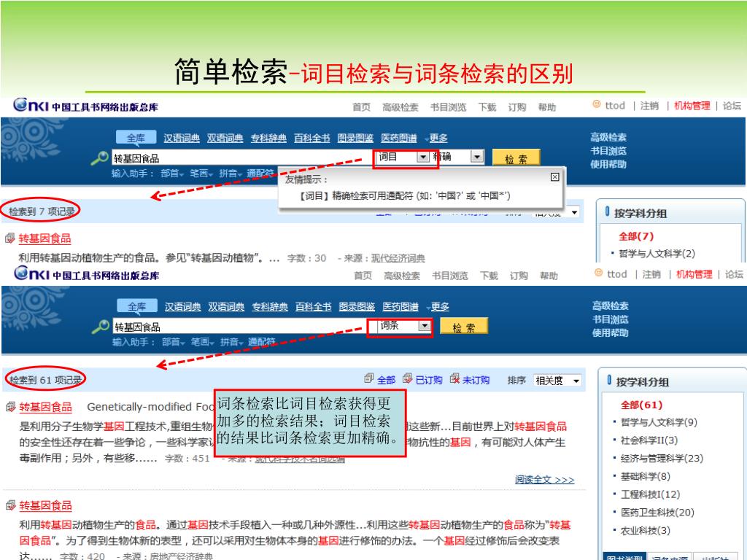Select 工程科技I(12) subject group
The height and width of the screenshot is (560, 747).
[650, 494]
